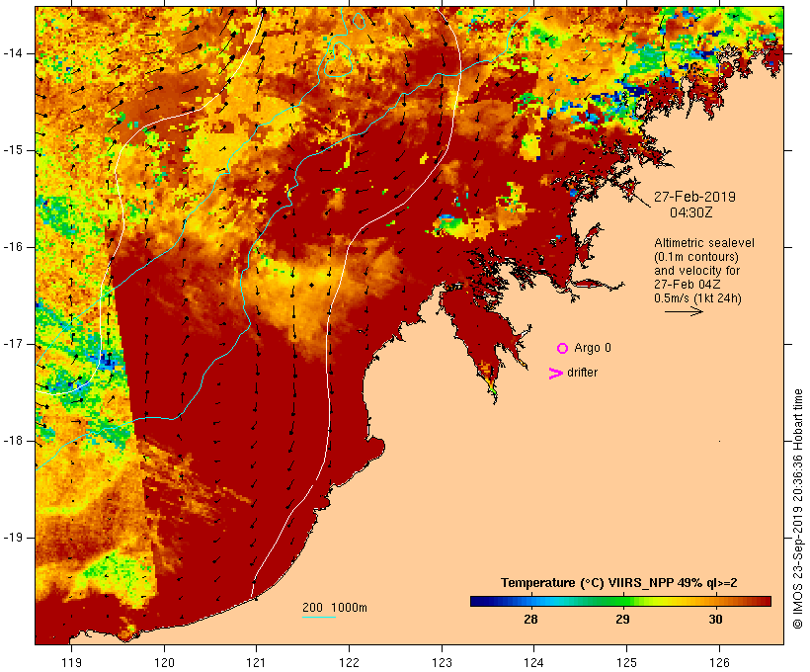This screenshot has height=672, width=810.
Task: Click the 120 longitude axis label
Action: point(164,662)
